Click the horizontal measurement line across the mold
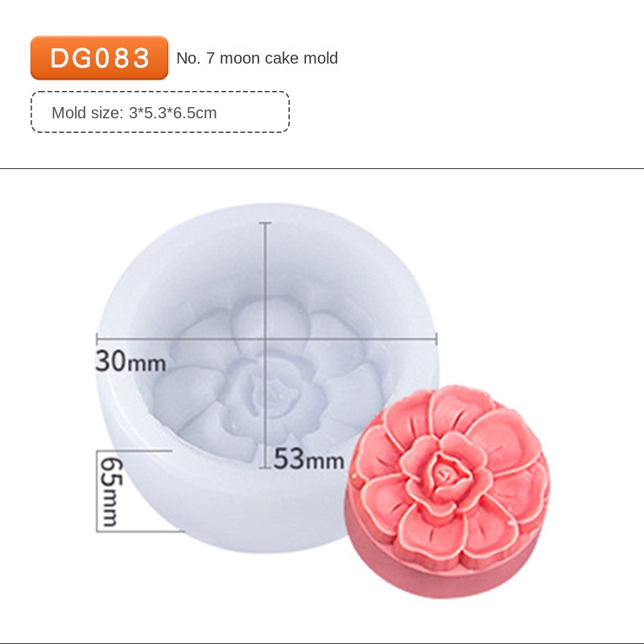This screenshot has height=644, width=644. 267,339
